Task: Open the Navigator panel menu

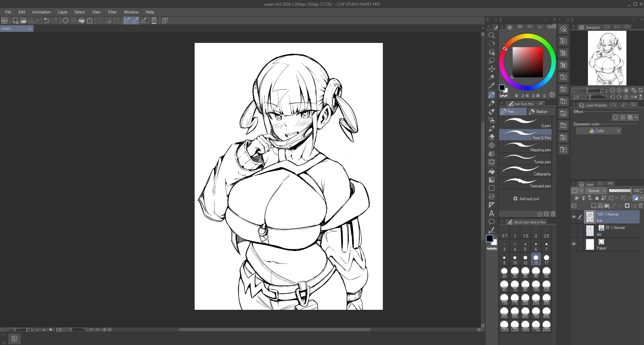Action: point(574,27)
